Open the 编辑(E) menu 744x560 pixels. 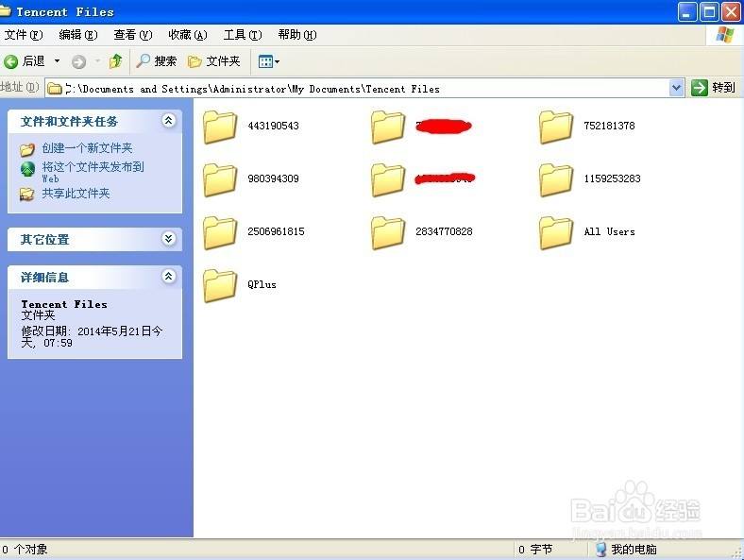click(78, 35)
